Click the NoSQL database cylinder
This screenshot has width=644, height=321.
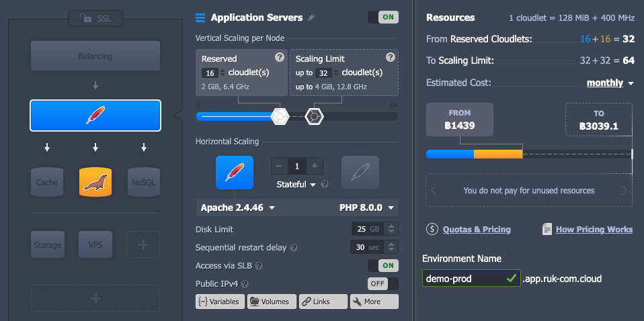[x=144, y=182]
